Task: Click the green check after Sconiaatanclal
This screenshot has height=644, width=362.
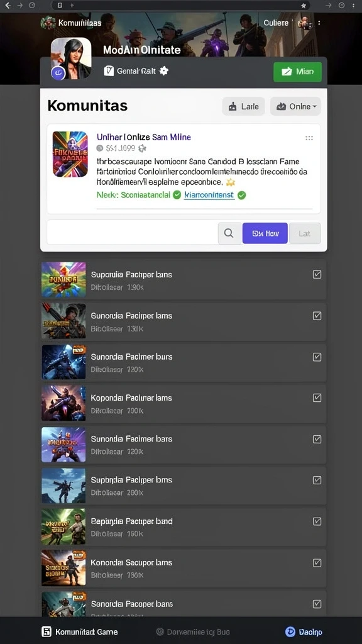Action: click(x=177, y=195)
